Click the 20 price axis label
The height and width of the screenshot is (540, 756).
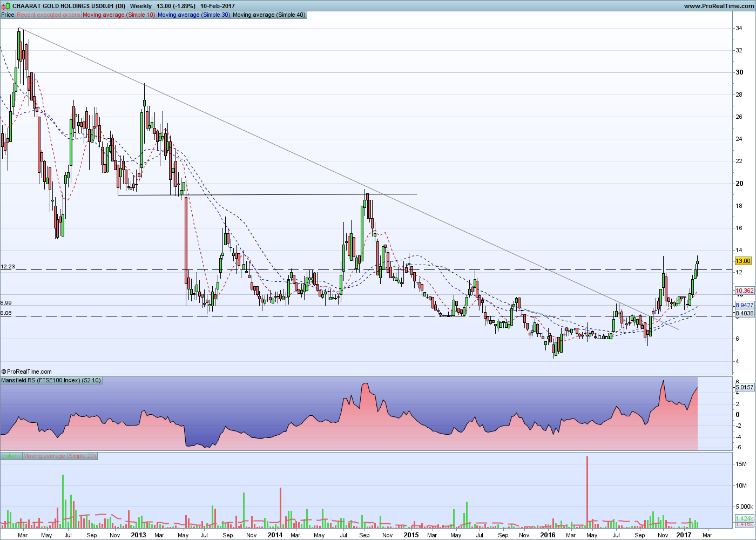coord(739,184)
